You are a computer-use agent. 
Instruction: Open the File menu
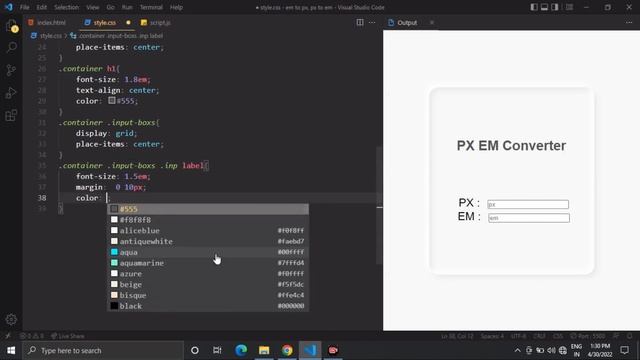coord(24,7)
